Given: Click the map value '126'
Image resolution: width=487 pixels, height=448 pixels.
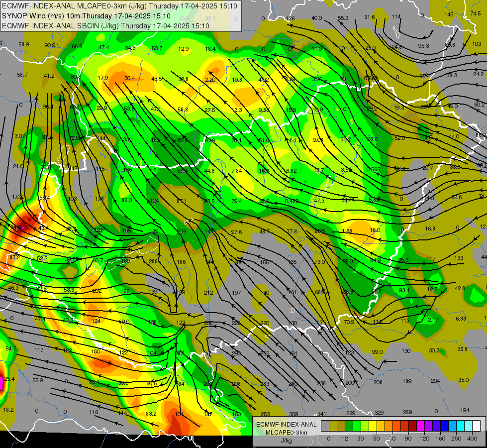Looking at the screenshot, I should (290, 18).
